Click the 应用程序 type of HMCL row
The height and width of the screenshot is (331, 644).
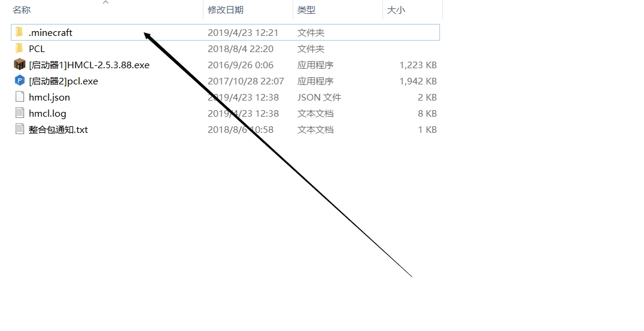[x=315, y=65]
